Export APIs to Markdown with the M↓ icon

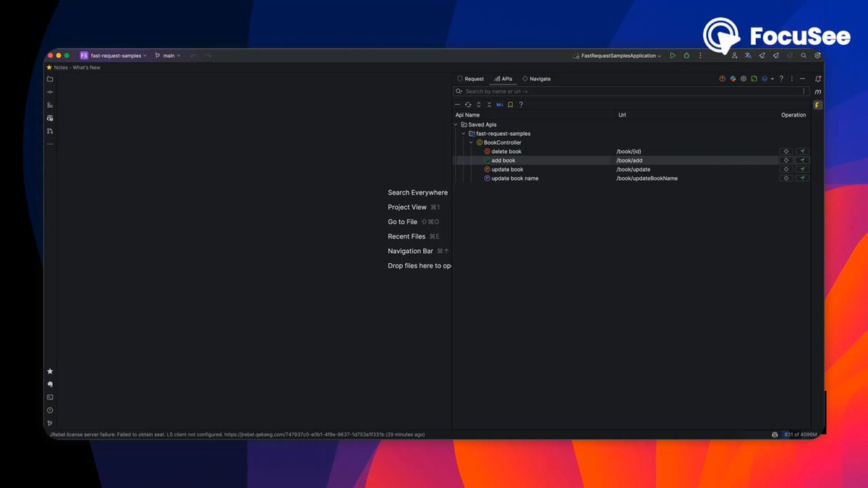coord(500,105)
